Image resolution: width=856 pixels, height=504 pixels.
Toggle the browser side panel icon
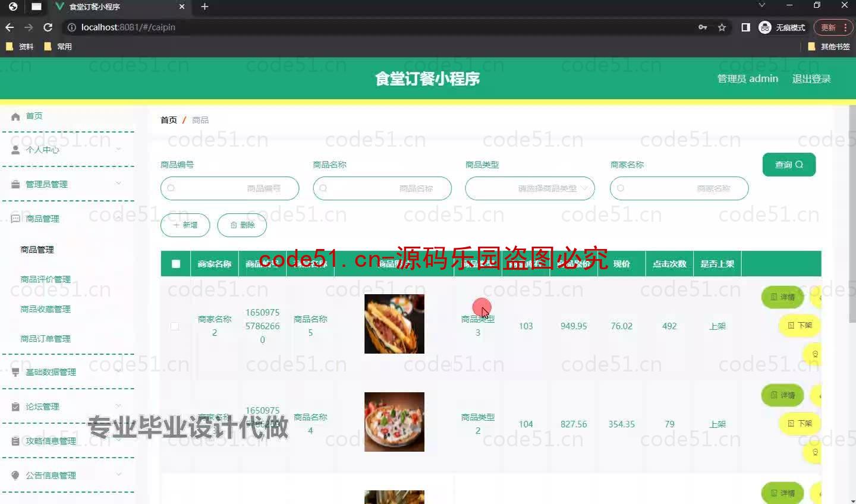[x=745, y=27]
